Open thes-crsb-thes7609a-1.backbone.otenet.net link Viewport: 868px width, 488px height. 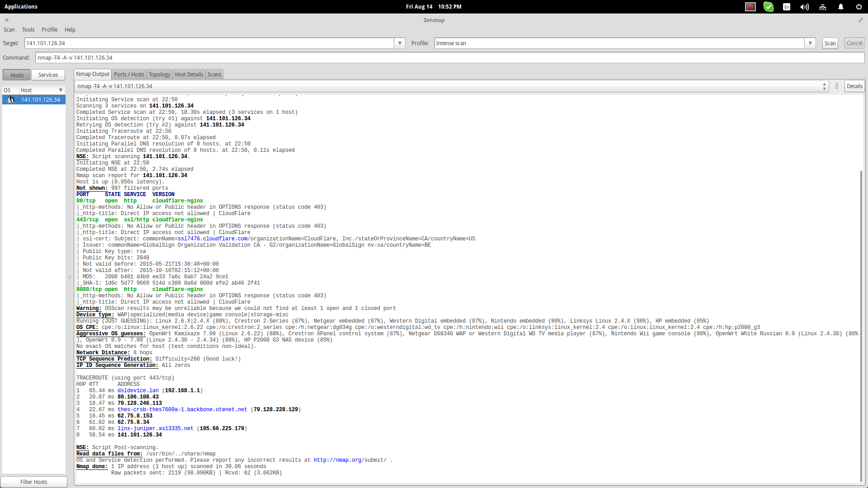point(182,410)
